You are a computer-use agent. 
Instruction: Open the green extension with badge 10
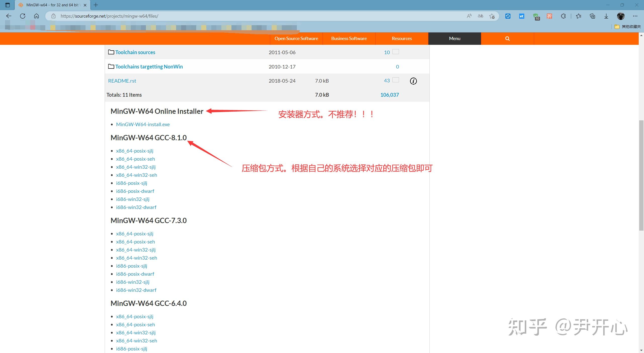(x=536, y=17)
